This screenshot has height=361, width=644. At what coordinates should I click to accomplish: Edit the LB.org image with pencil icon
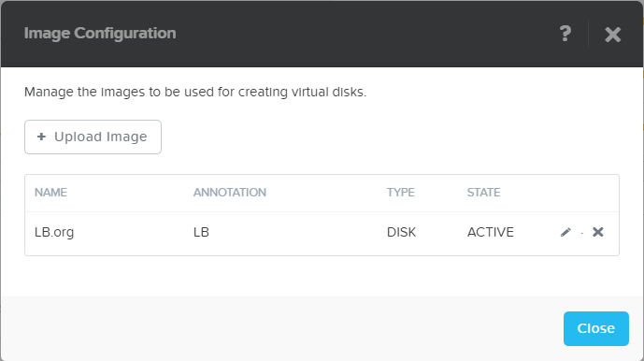[x=565, y=232]
